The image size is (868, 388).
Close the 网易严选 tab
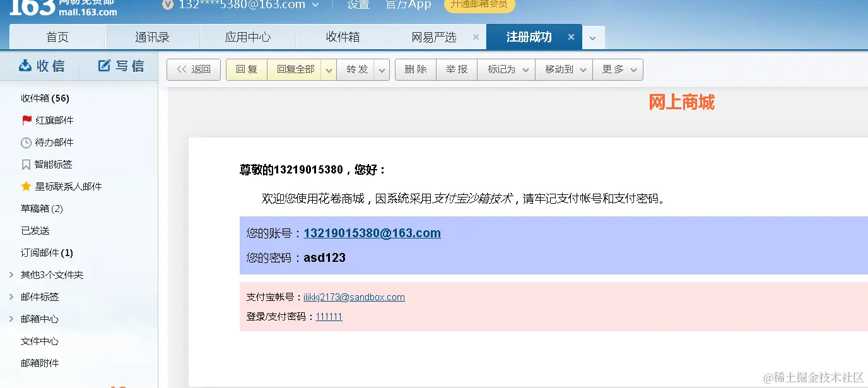(x=476, y=37)
